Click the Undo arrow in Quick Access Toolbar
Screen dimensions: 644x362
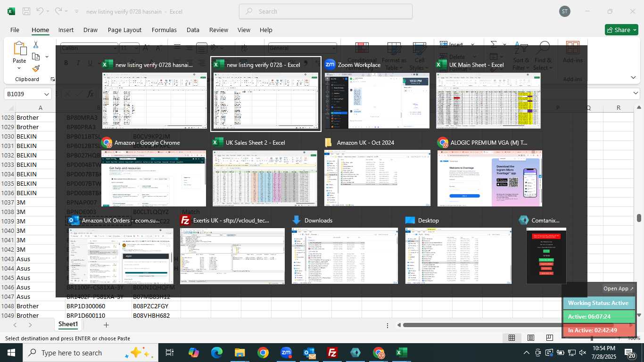(x=40, y=11)
